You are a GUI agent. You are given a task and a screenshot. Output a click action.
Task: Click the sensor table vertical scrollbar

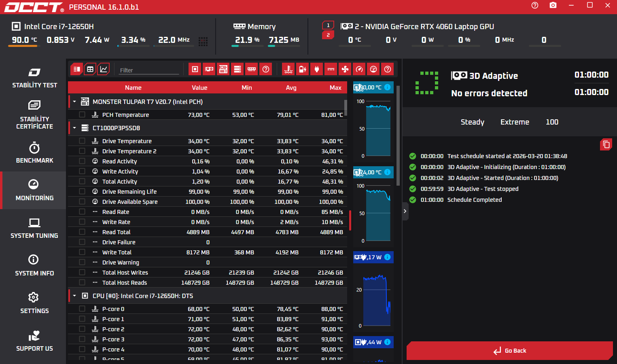click(x=346, y=108)
